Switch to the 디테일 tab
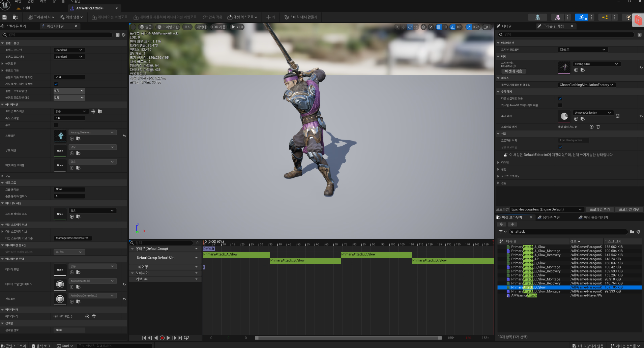 tap(506, 26)
